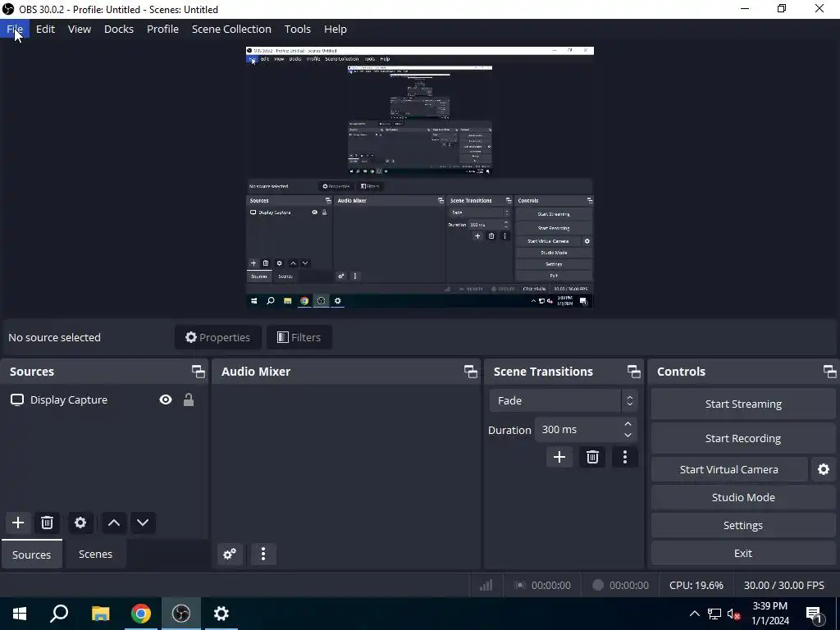Open source Filters button
Viewport: 840px width, 630px height.
pyautogui.click(x=299, y=337)
